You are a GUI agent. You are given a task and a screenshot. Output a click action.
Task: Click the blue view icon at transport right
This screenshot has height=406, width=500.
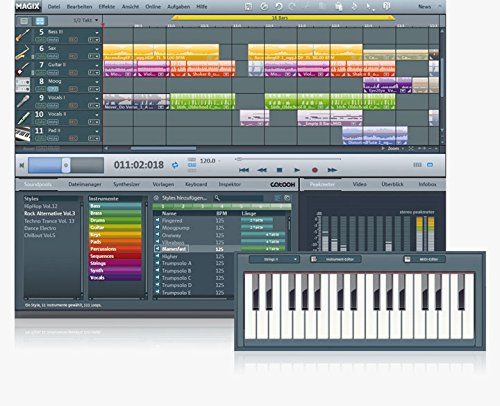[430, 165]
